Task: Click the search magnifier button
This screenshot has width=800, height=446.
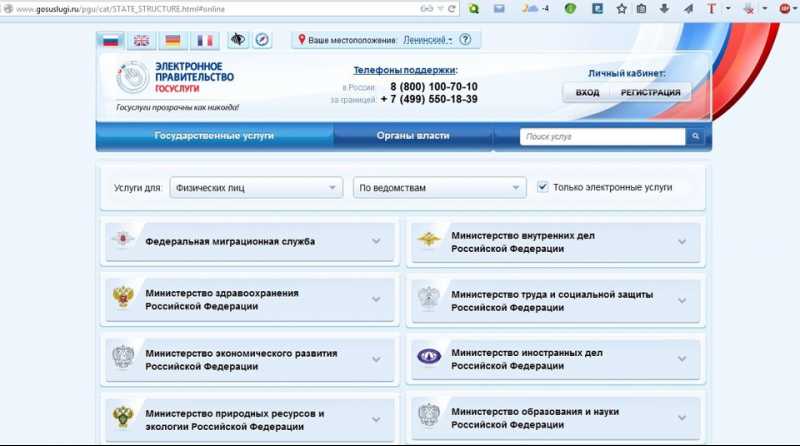Action: [695, 136]
